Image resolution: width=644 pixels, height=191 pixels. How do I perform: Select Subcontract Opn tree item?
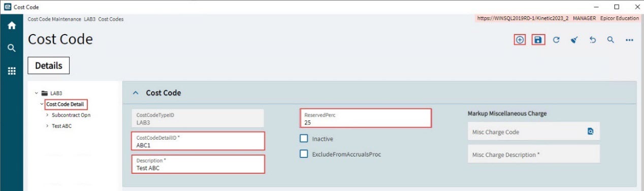71,115
